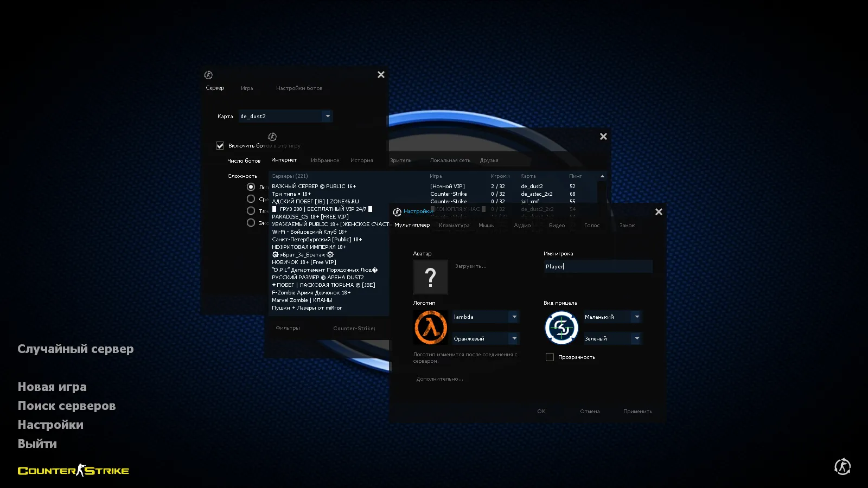Click the Counter-Strike icon in bottom-right corner
This screenshot has height=488, width=868.
842,466
